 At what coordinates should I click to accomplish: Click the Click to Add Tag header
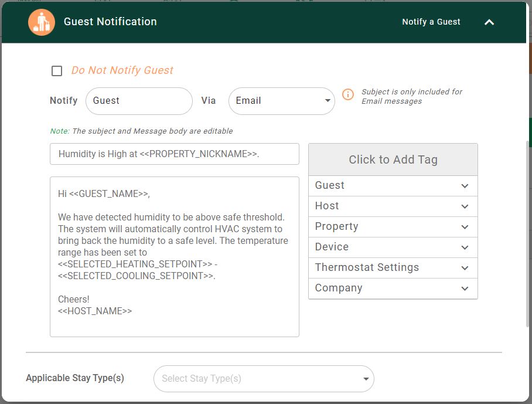(393, 159)
